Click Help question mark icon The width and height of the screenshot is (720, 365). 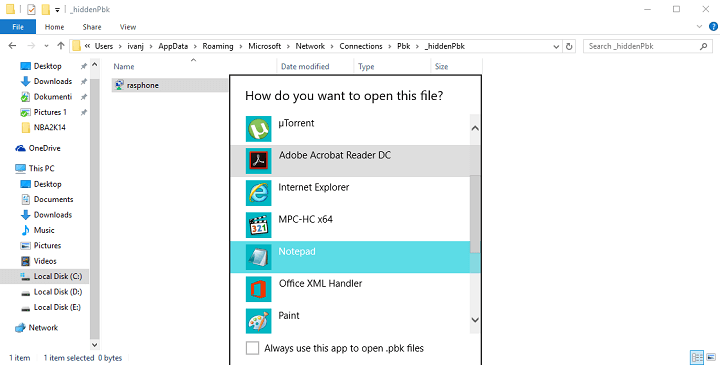click(714, 27)
